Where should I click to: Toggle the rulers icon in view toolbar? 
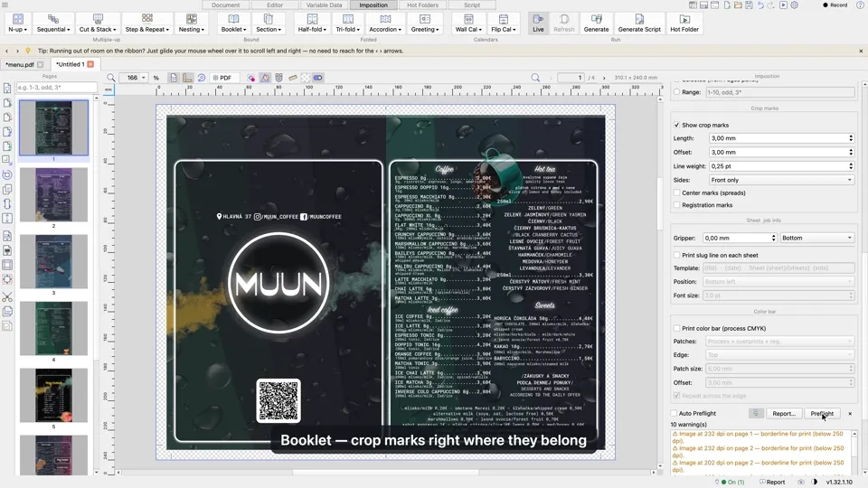(x=188, y=78)
